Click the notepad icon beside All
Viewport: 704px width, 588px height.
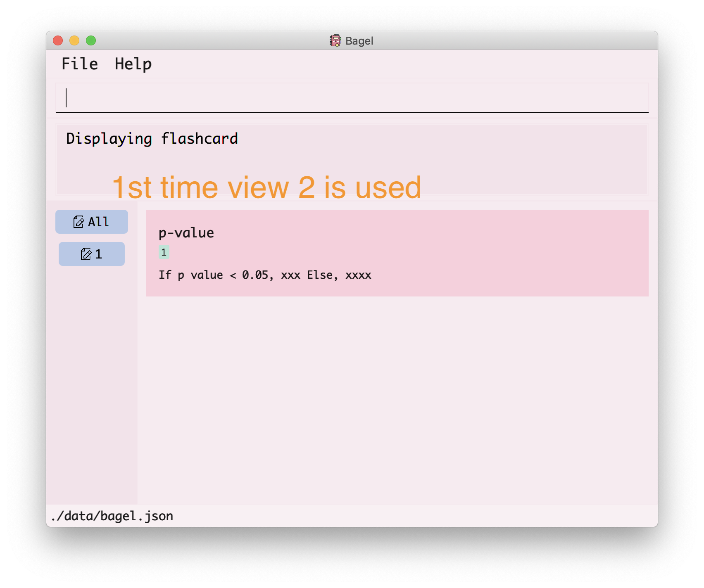pos(78,222)
